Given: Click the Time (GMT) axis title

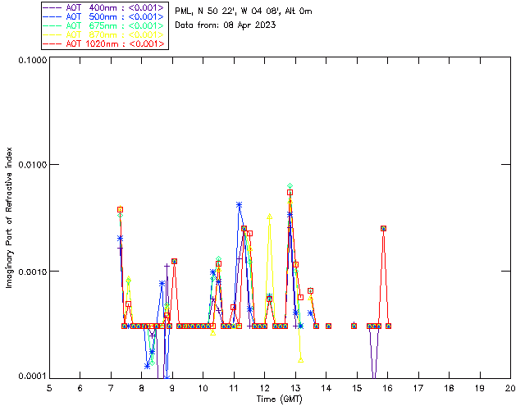Looking at the screenshot, I should tap(279, 399).
